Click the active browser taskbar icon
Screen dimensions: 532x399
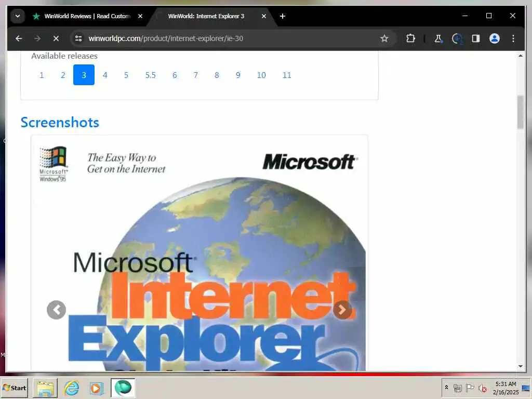coord(123,388)
